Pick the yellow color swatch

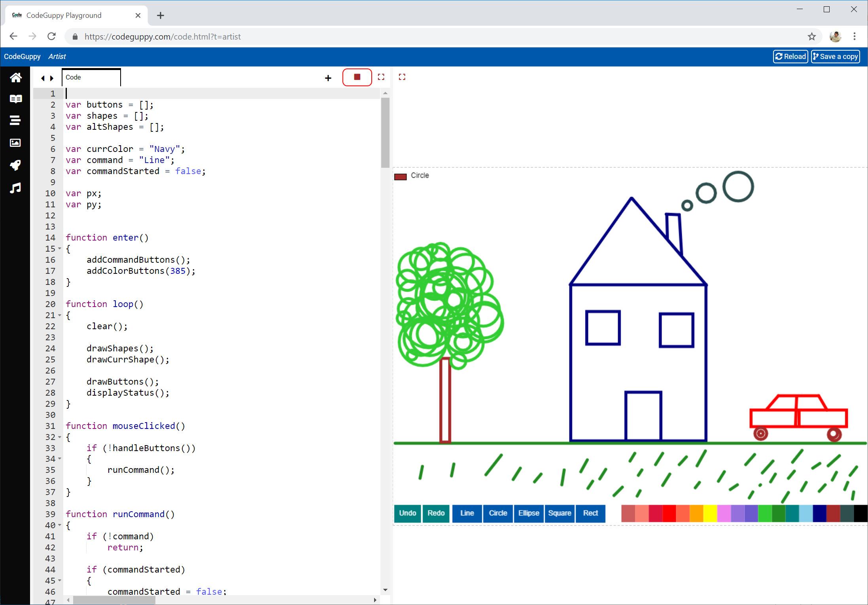pyautogui.click(x=709, y=513)
